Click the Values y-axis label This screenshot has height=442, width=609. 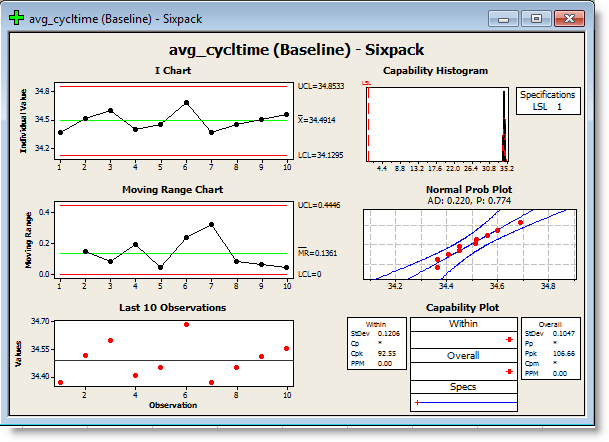pyautogui.click(x=18, y=354)
